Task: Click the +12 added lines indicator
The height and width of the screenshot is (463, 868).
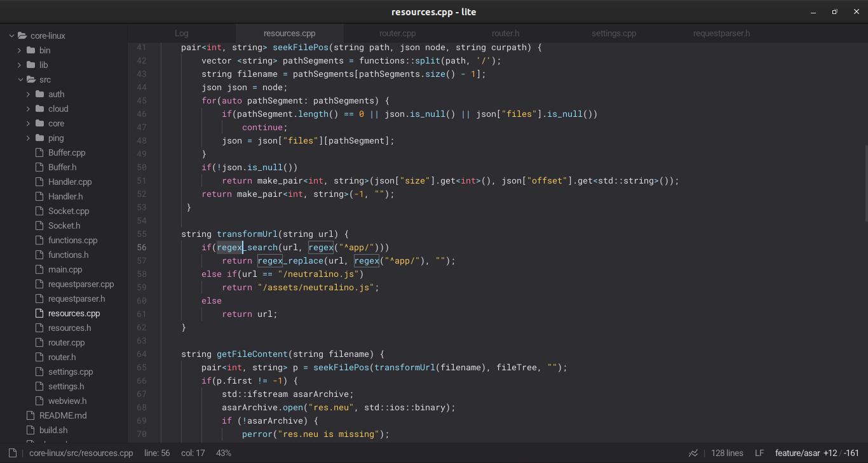Action: point(830,453)
